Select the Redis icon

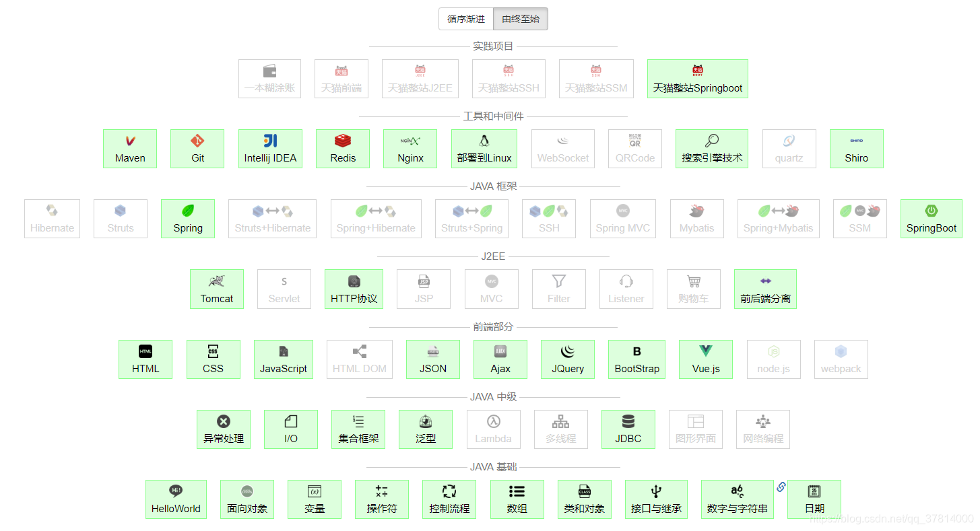pos(343,148)
